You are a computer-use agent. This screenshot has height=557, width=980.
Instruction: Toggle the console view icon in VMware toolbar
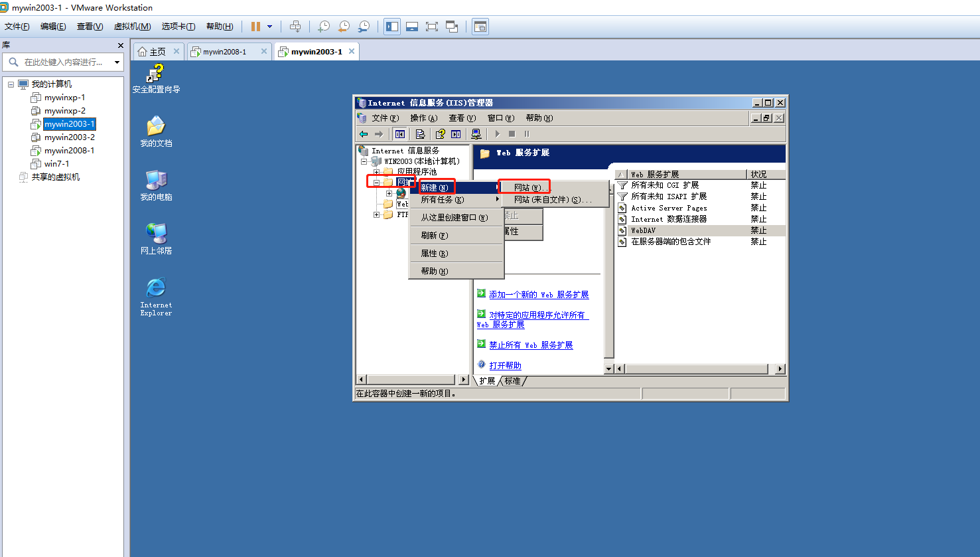coord(480,27)
